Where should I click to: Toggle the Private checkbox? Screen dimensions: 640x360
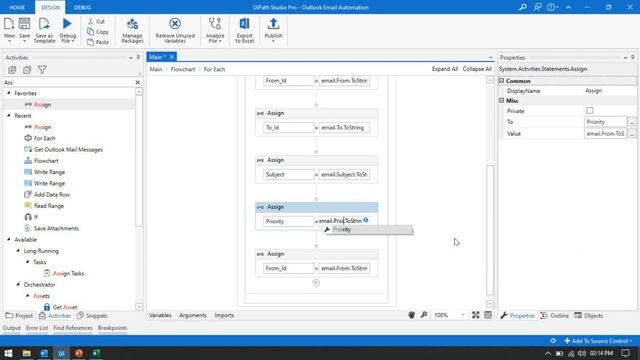click(x=590, y=111)
